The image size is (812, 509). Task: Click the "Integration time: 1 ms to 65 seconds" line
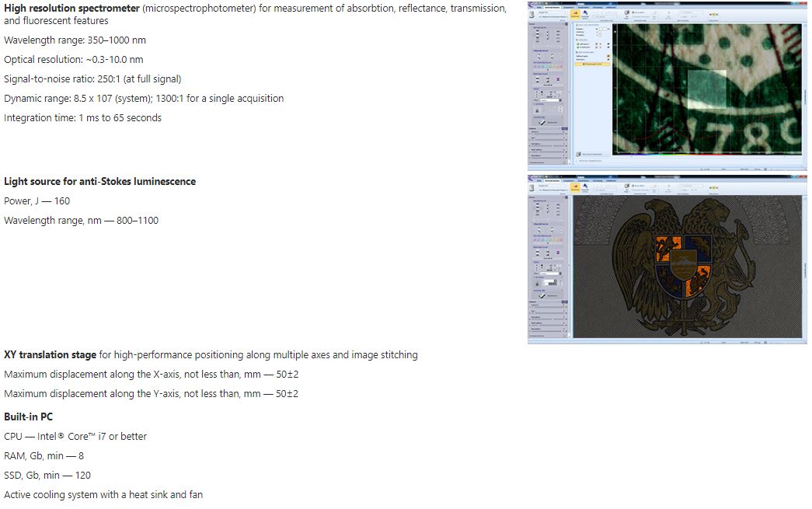pos(83,118)
